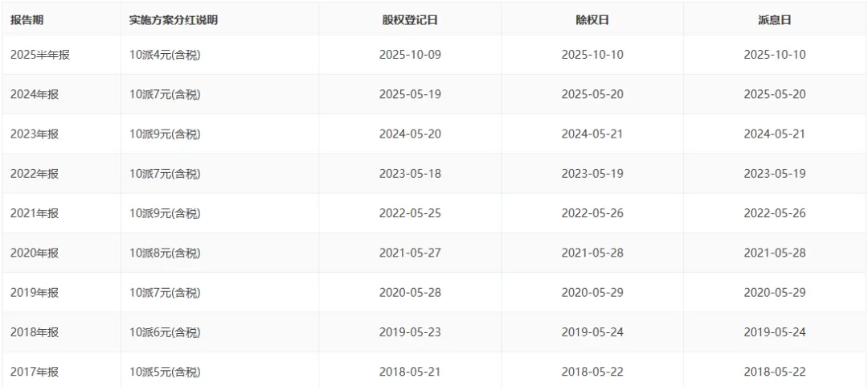Click the 10派8元(含税) dividend cell
The width and height of the screenshot is (868, 387).
pos(165,253)
